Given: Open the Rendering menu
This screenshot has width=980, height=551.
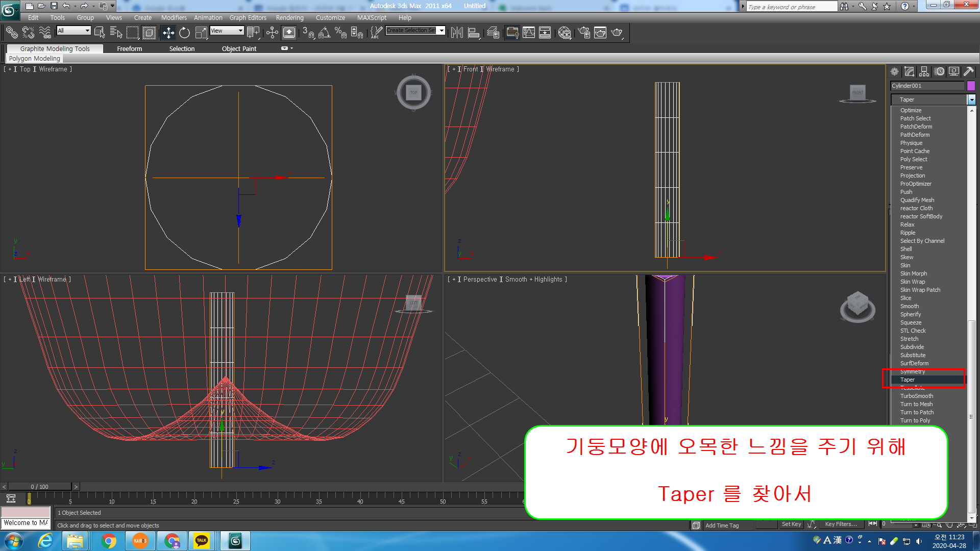Looking at the screenshot, I should (x=289, y=17).
